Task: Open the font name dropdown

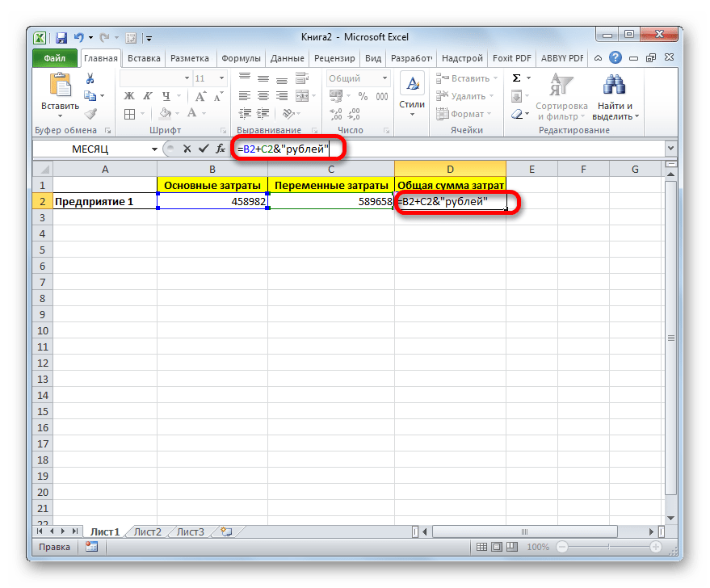Action: tap(187, 78)
